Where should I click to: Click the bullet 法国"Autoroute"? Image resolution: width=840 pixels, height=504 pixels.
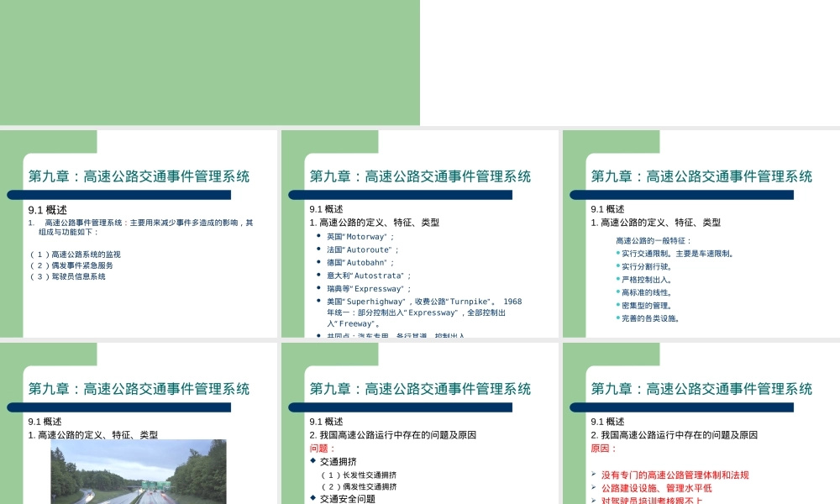click(x=363, y=249)
